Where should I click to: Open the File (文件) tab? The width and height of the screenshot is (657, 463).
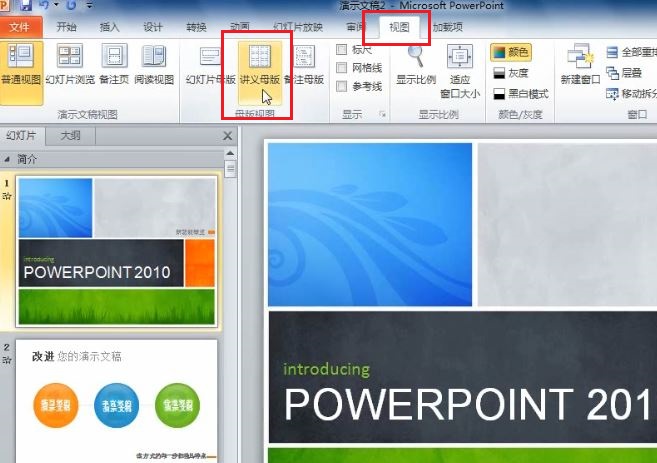(20, 27)
